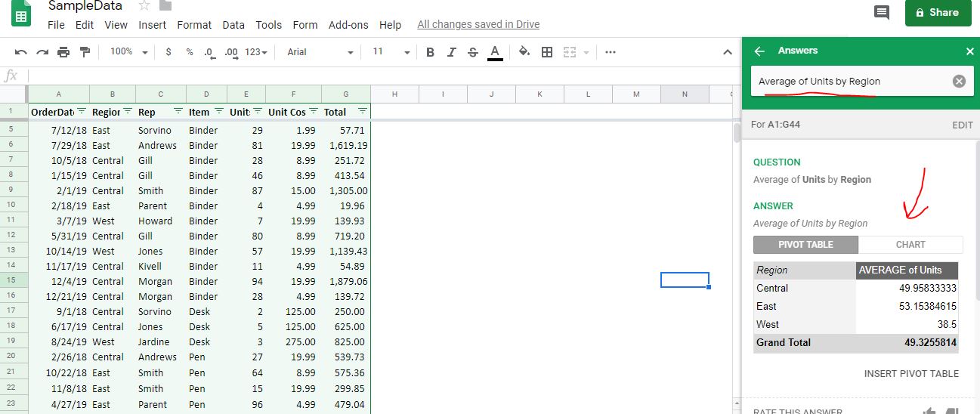Viewport: 980px width, 414px height.
Task: Open zoom level dropdown
Action: pyautogui.click(x=129, y=52)
